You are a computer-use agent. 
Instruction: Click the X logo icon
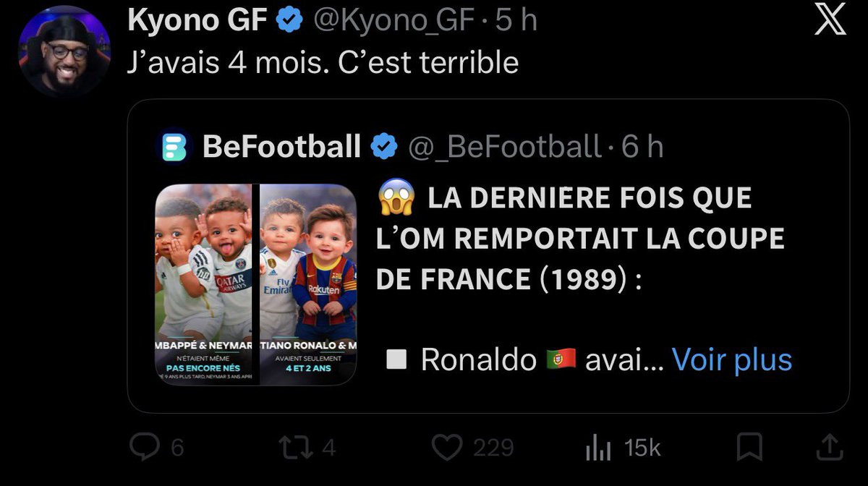(x=829, y=20)
